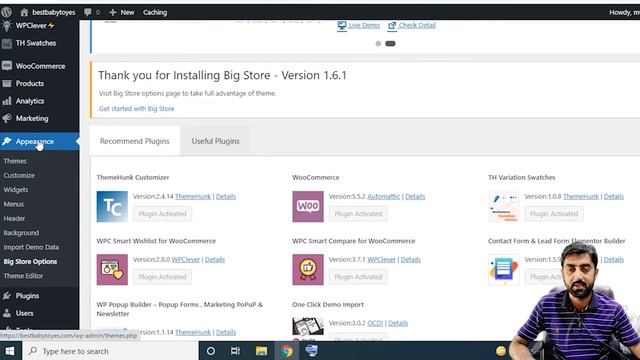This screenshot has height=360, width=640.
Task: Open the Windows Start menu
Action: pyautogui.click(x=10, y=351)
